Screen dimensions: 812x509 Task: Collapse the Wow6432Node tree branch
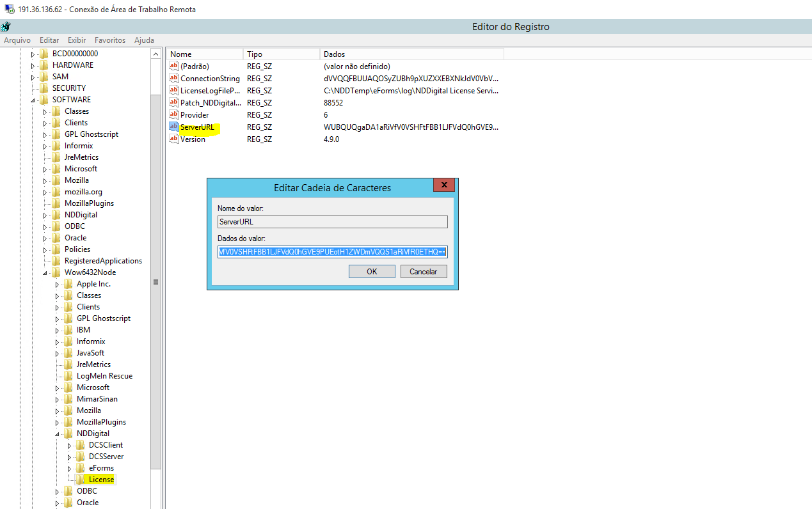point(45,273)
